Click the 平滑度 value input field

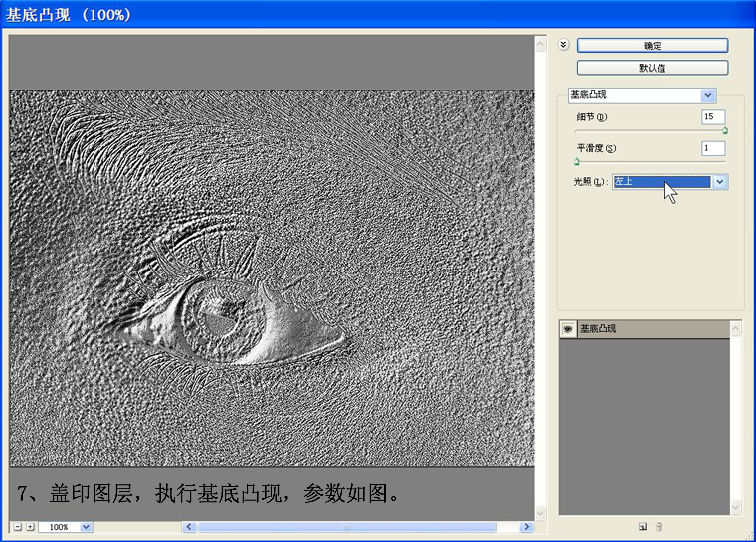[713, 148]
